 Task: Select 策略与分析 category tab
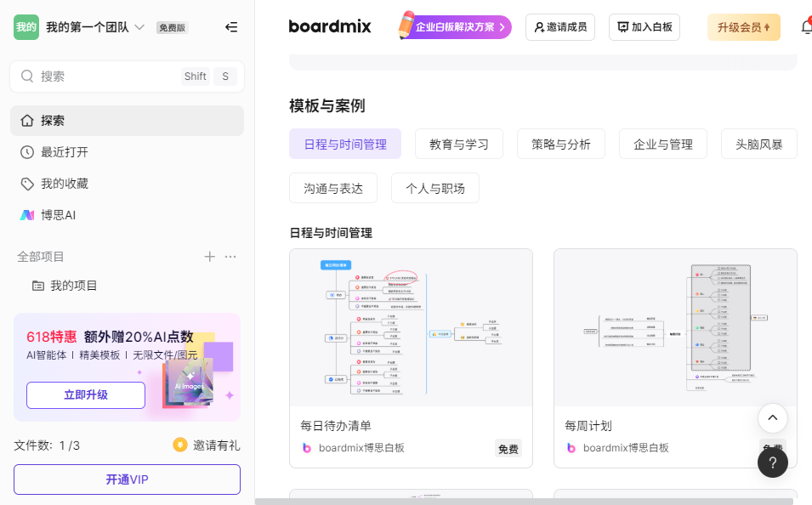click(x=561, y=144)
